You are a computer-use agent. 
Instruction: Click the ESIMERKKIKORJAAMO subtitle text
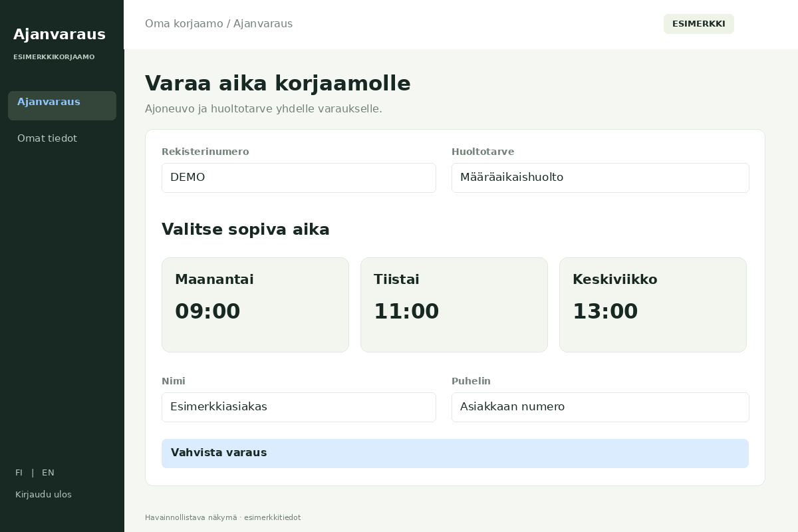[x=54, y=57]
